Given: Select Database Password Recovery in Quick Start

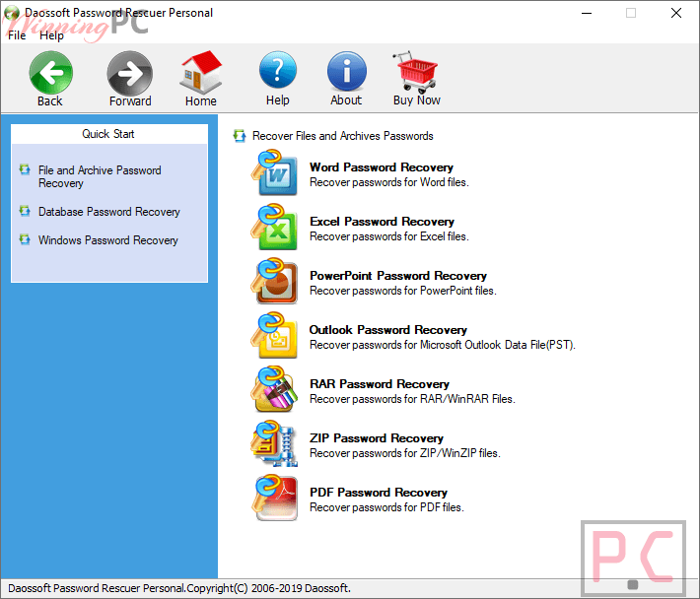Looking at the screenshot, I should pos(108,212).
